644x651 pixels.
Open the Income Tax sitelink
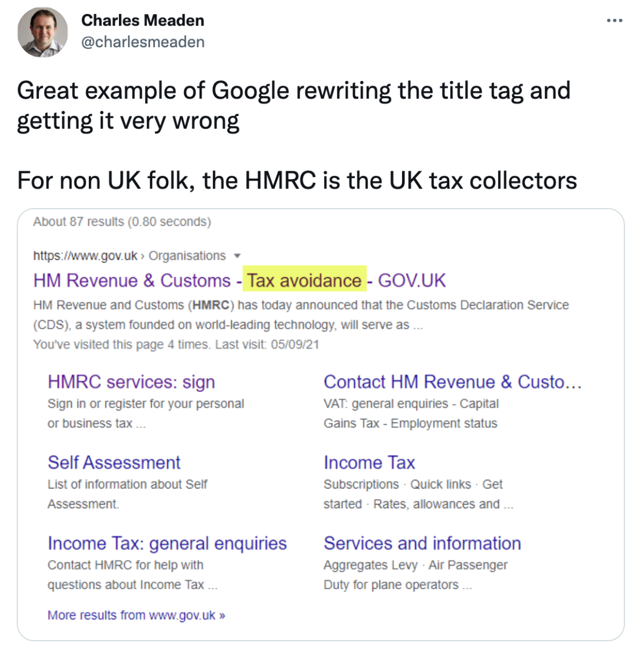tap(369, 463)
